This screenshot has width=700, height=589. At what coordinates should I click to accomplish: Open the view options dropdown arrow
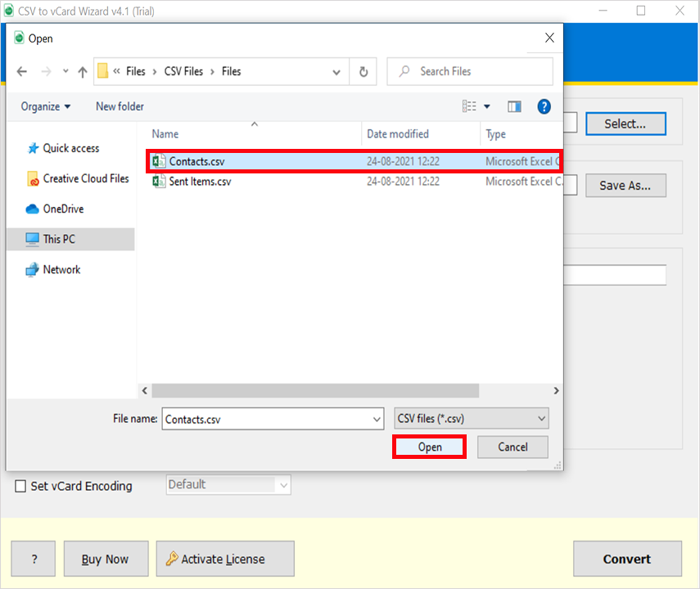(x=487, y=106)
